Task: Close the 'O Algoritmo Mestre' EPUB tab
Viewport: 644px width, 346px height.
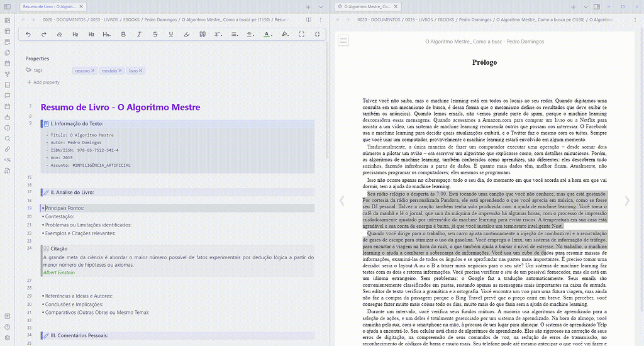Action: tap(396, 6)
